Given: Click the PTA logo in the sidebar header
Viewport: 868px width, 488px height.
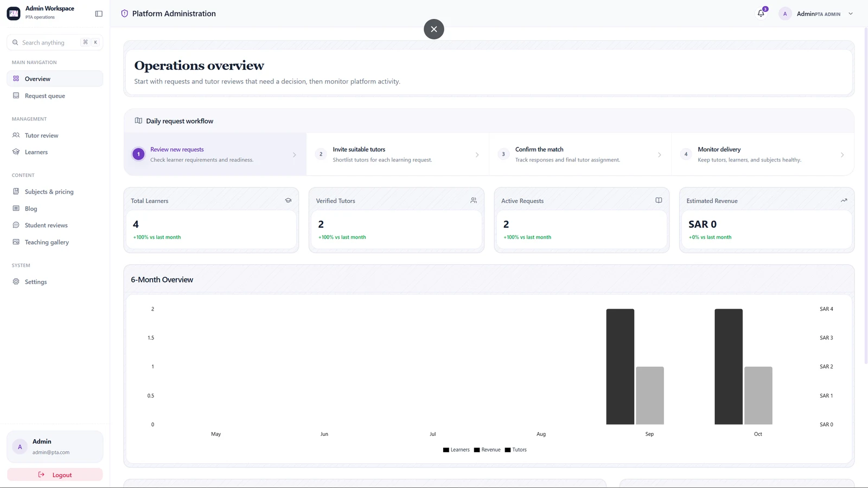Looking at the screenshot, I should pos(14,14).
